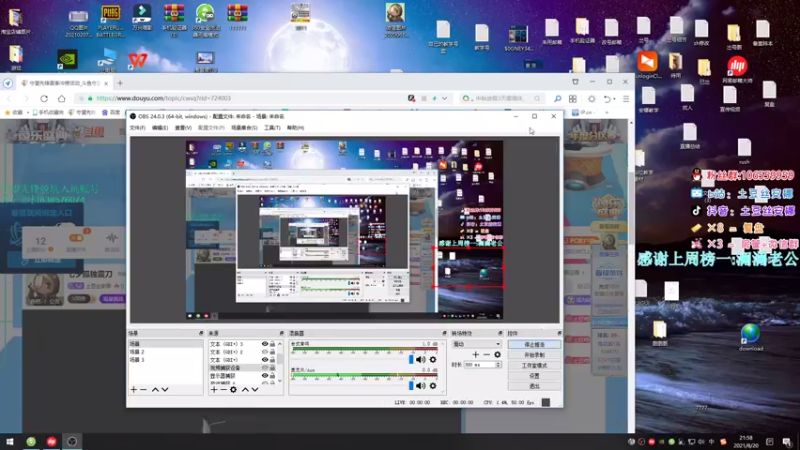Toggle visibility of the '文本 (GDI+) 3' source
The width and height of the screenshot is (800, 450).
pyautogui.click(x=265, y=344)
